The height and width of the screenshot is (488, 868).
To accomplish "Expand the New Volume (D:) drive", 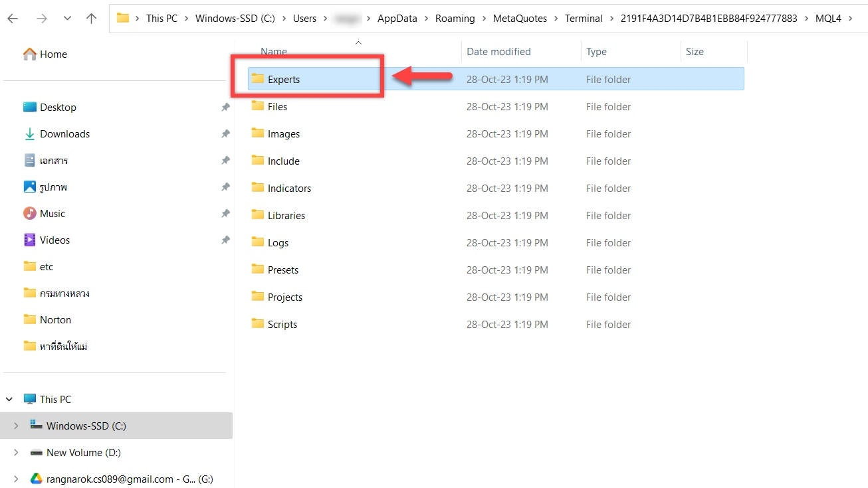I will click(17, 453).
